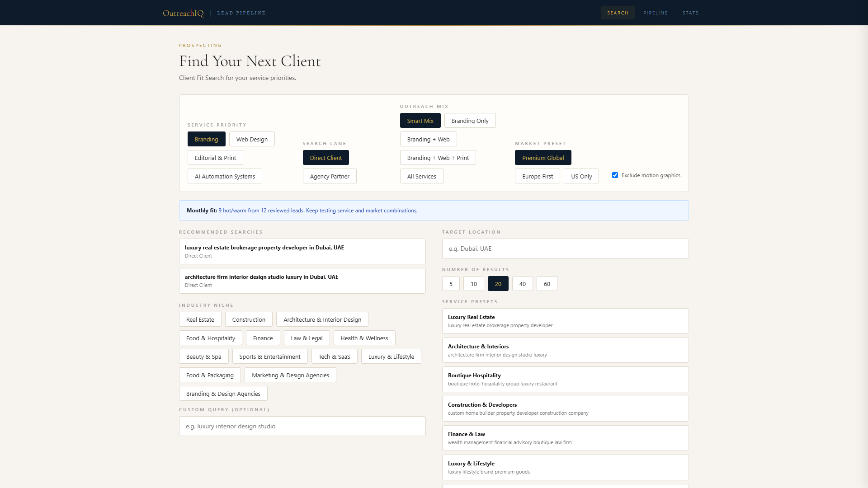Select Beauty & Spa niche
Viewport: 868px width, 488px height.
click(x=203, y=357)
